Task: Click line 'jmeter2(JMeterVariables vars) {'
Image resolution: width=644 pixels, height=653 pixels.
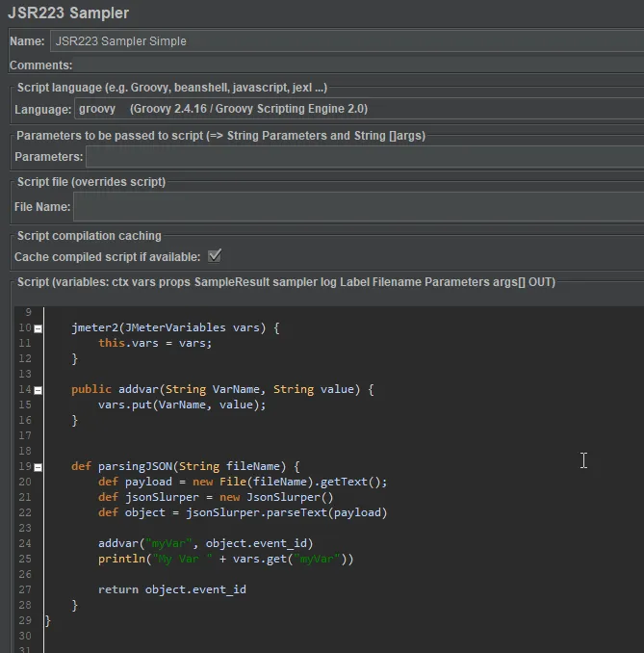Action: [x=175, y=327]
